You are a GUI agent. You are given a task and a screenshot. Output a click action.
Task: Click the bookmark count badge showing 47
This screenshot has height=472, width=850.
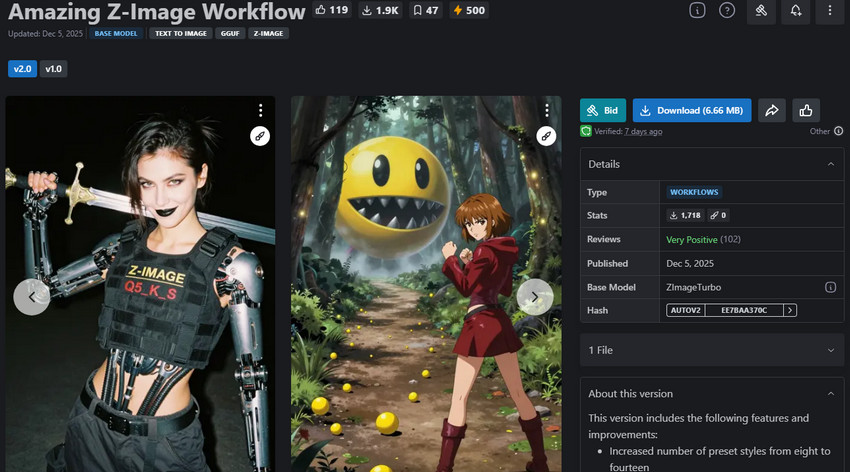425,11
